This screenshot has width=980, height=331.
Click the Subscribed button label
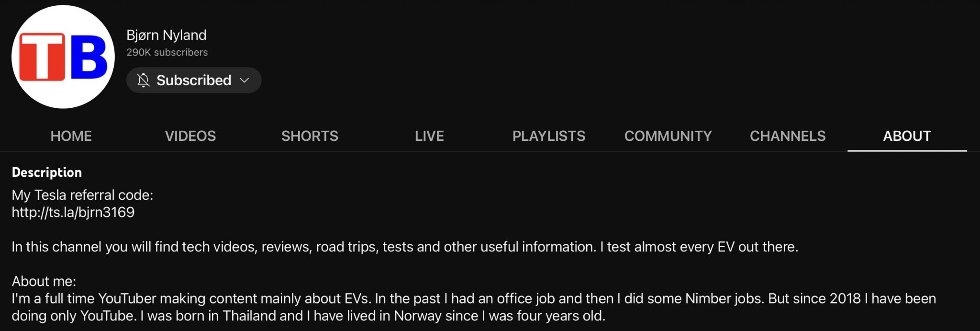click(194, 80)
